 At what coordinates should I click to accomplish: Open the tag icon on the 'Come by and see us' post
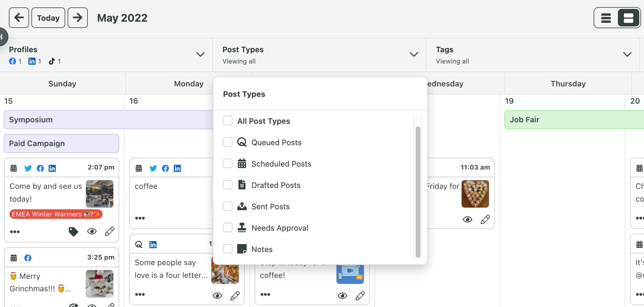point(73,232)
